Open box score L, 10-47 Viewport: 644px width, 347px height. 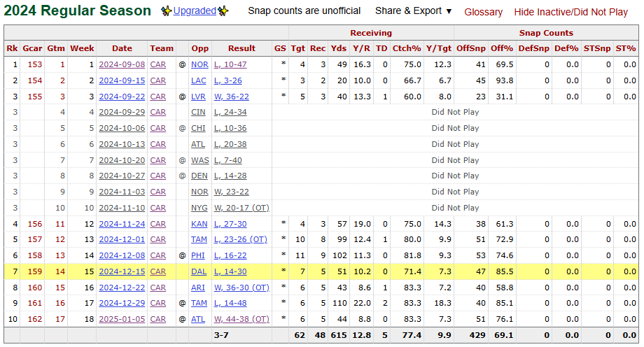(x=230, y=64)
